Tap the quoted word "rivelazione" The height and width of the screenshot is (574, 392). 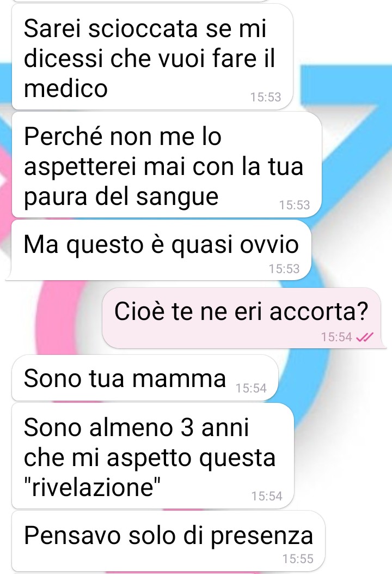coord(92,488)
